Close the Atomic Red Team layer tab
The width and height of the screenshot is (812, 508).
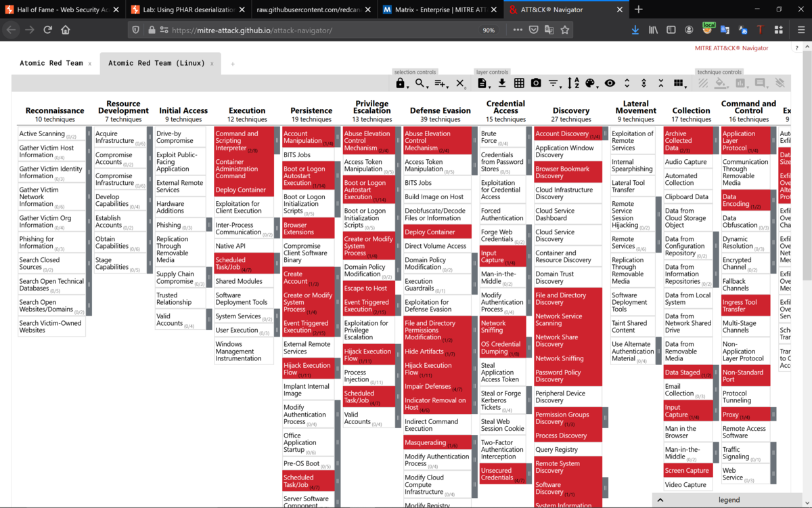90,64
